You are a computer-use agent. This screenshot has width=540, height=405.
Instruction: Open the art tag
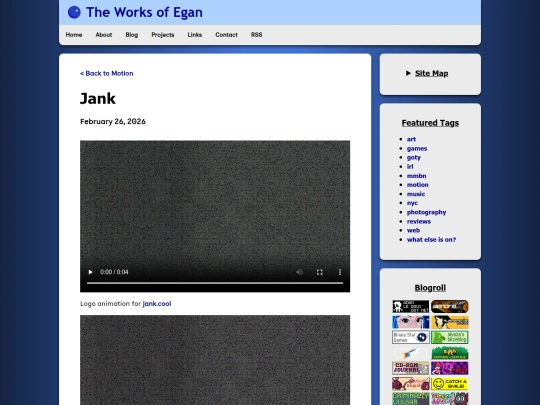(x=411, y=139)
